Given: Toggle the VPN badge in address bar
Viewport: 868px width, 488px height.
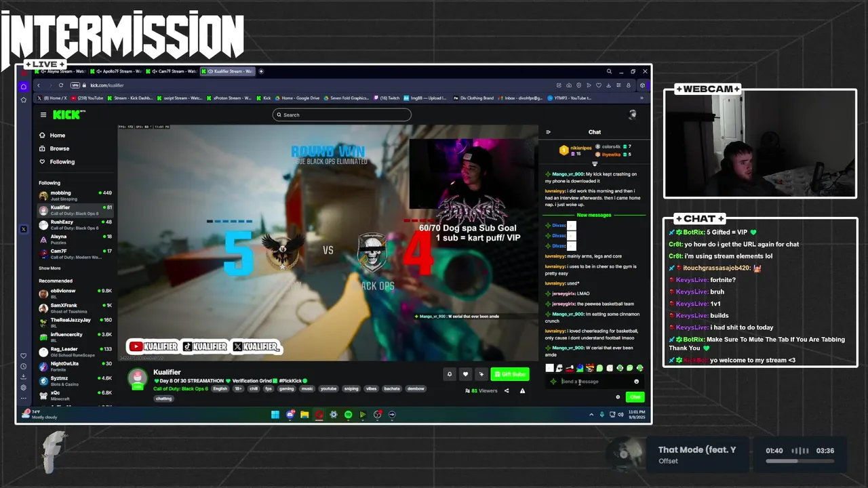Looking at the screenshot, I should point(75,85).
